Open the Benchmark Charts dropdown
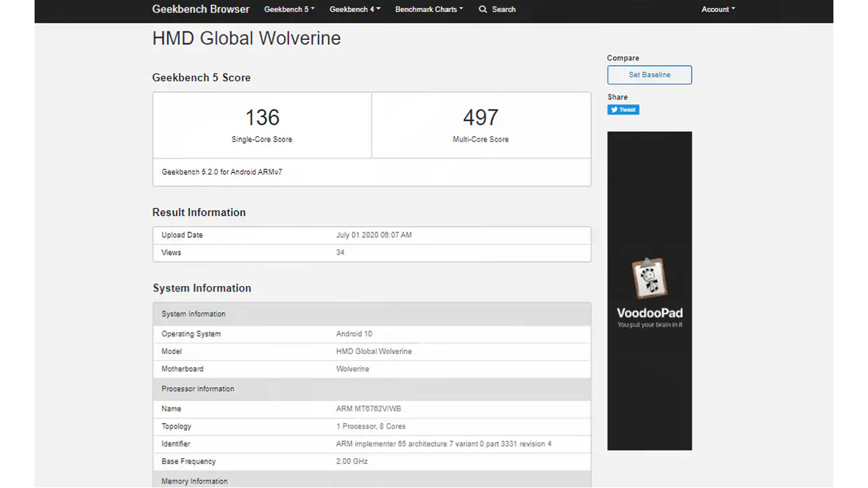The image size is (868, 488). click(x=429, y=9)
